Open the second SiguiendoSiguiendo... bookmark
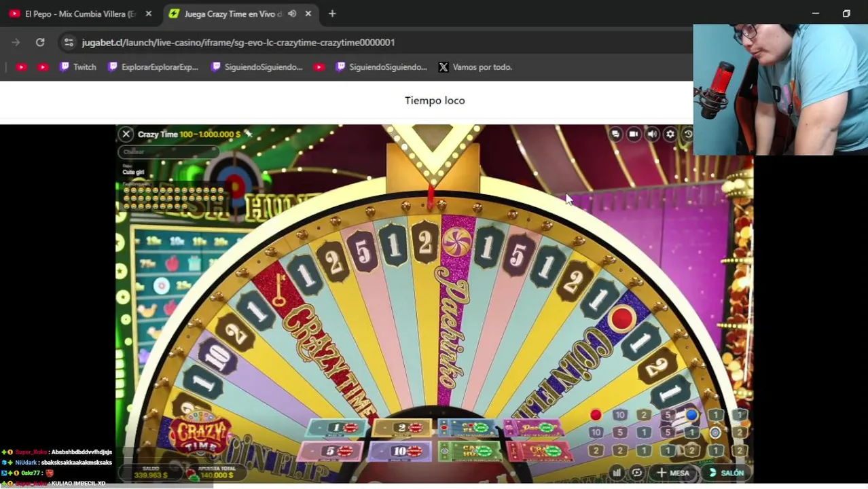This screenshot has height=489, width=868. (x=382, y=67)
